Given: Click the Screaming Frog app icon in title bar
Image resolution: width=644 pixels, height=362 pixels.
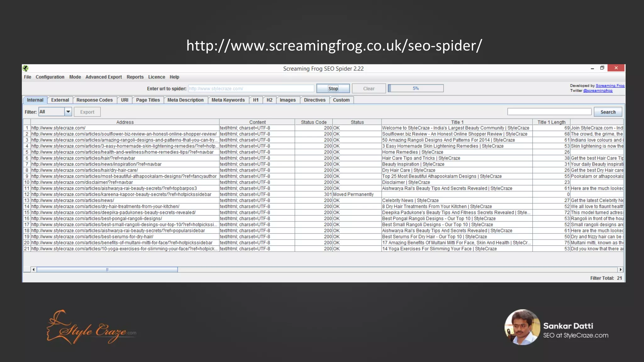Looking at the screenshot, I should pos(26,68).
